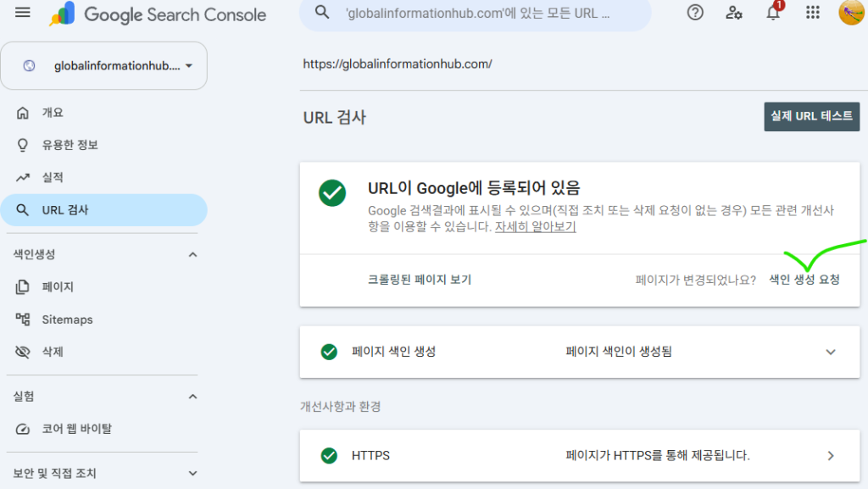This screenshot has width=868, height=489.
Task: Click the search magnifier in the URL bar
Action: click(322, 12)
